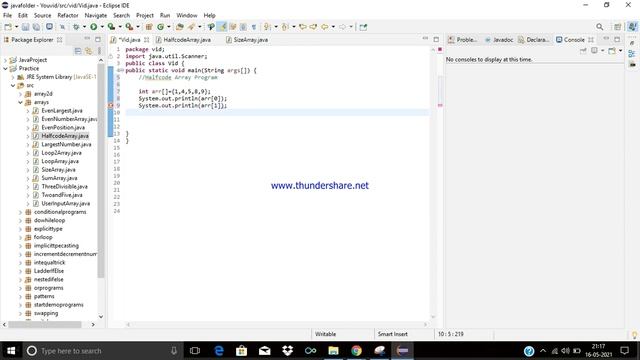The height and width of the screenshot is (360, 640).
Task: Click the toolbar Search flashlight icon
Action: [191, 27]
